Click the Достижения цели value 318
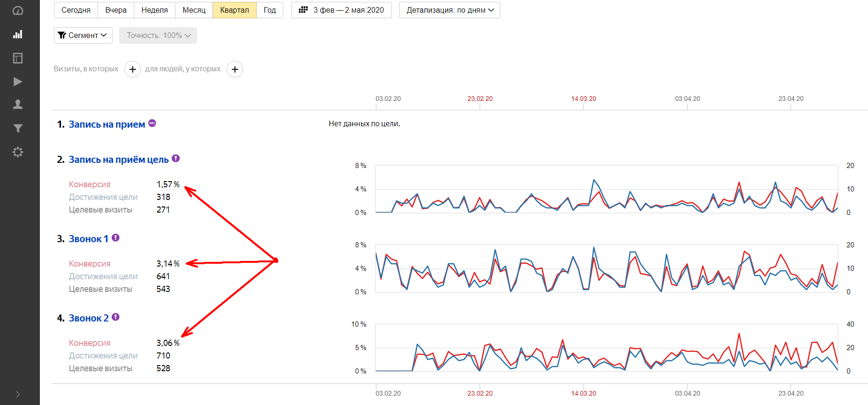Viewport: 868px width, 405px height. tap(163, 197)
